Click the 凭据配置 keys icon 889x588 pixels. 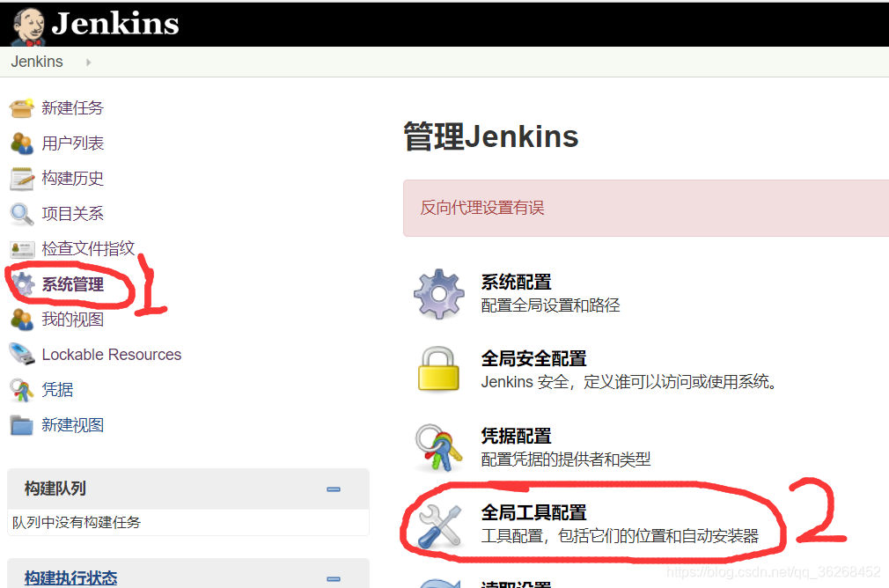[438, 448]
